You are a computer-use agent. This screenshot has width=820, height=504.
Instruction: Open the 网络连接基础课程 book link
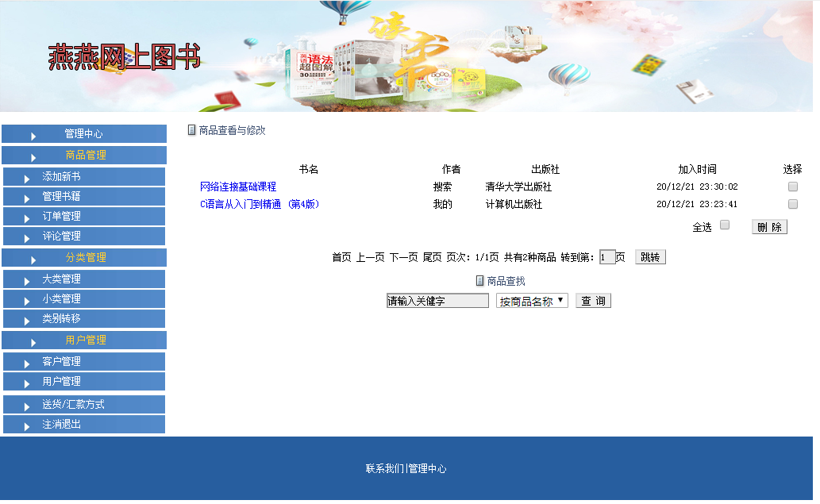[x=239, y=186]
